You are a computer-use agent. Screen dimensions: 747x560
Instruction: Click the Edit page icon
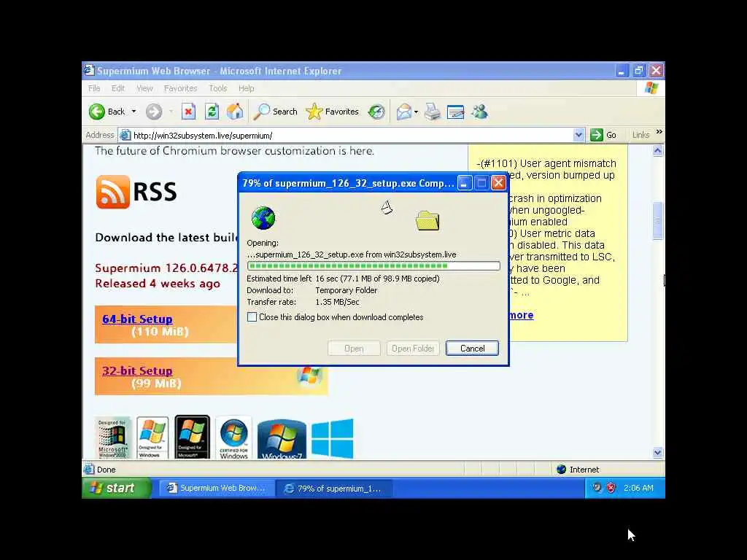tap(456, 112)
